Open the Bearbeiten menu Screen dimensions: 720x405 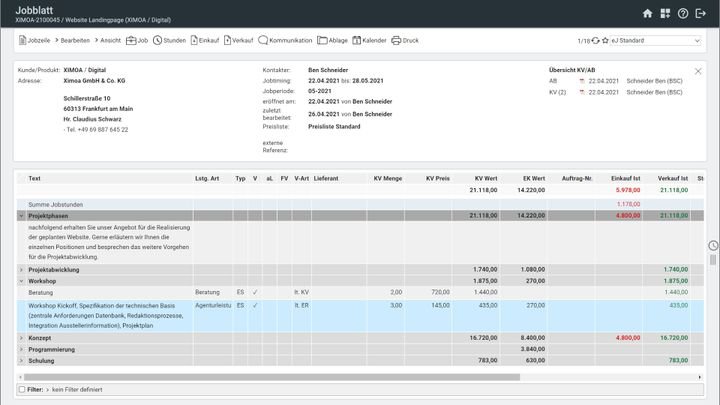coord(77,41)
